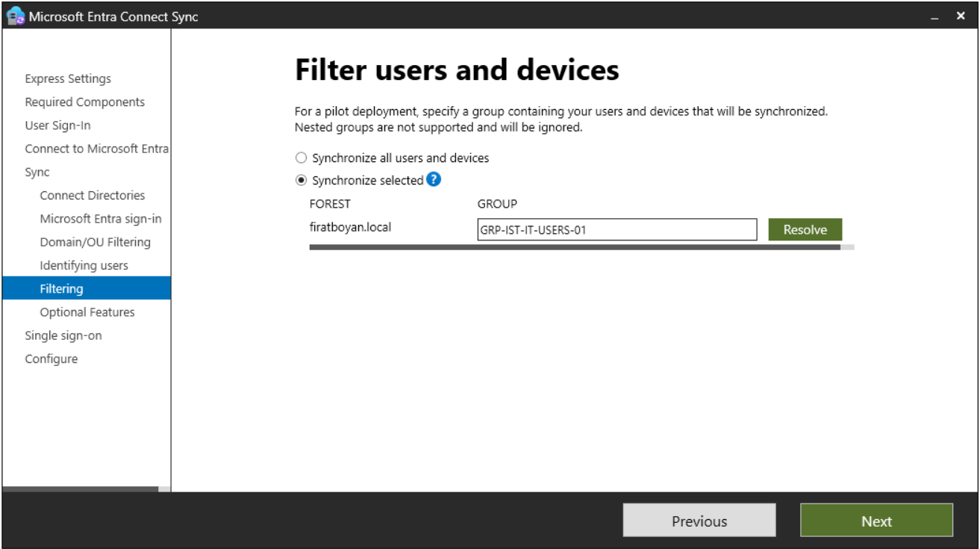Viewport: 980px width, 549px height.
Task: Open the Configure step
Action: 52,359
